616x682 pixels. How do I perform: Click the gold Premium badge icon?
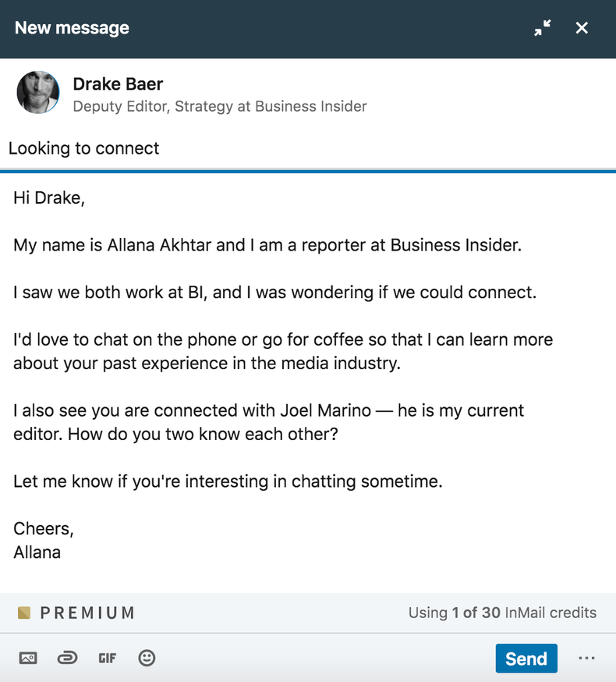[24, 613]
